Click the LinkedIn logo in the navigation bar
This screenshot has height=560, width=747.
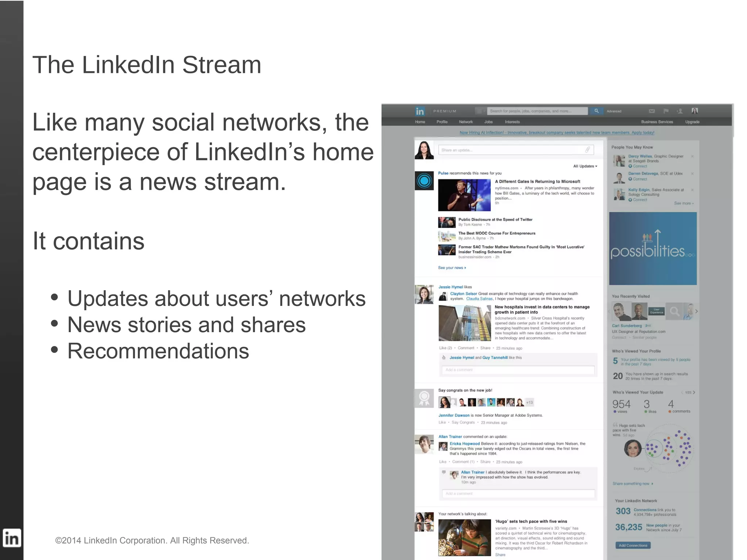pyautogui.click(x=420, y=111)
